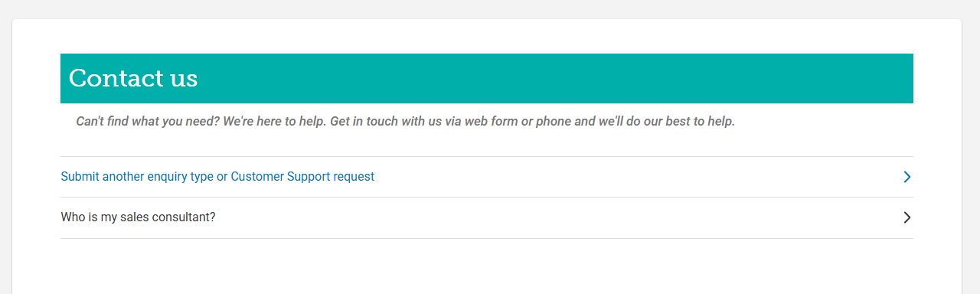Click the right-pointing arrow on the blue link row
The width and height of the screenshot is (980, 294).
(x=907, y=177)
